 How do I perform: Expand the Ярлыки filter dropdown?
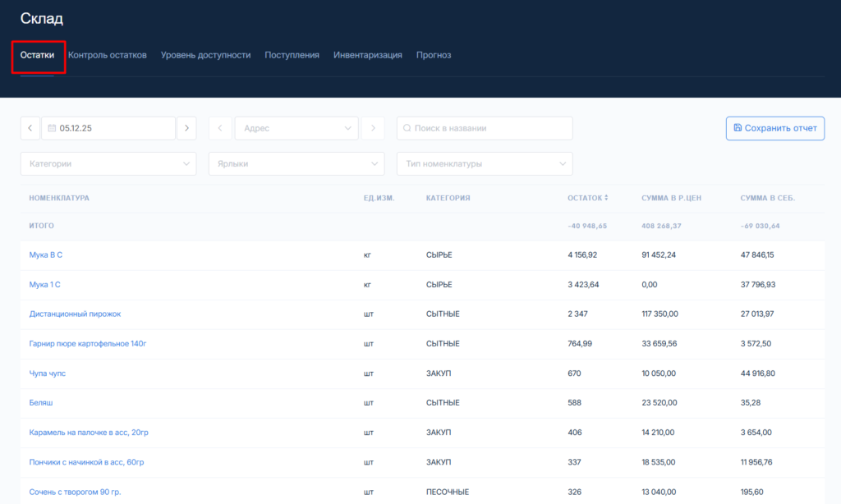click(x=296, y=163)
